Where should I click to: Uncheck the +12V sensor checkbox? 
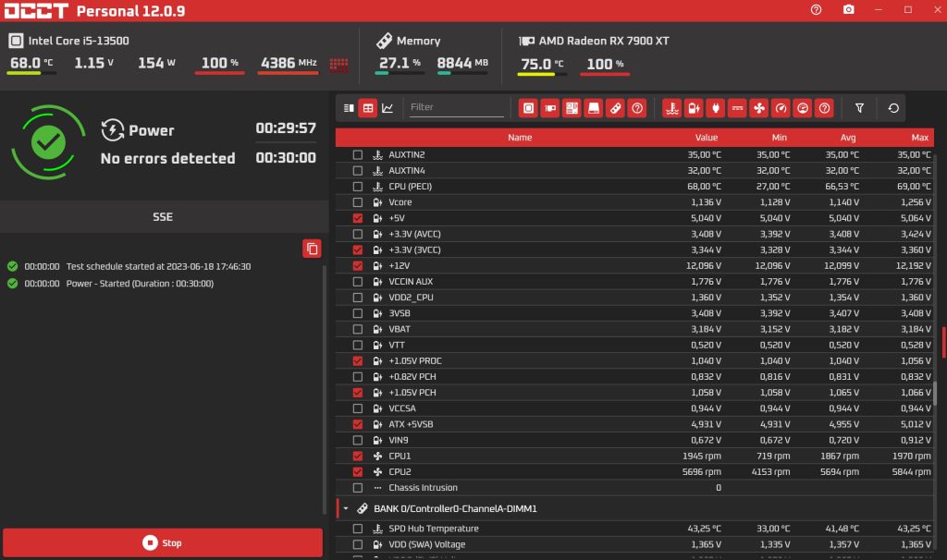(x=358, y=265)
